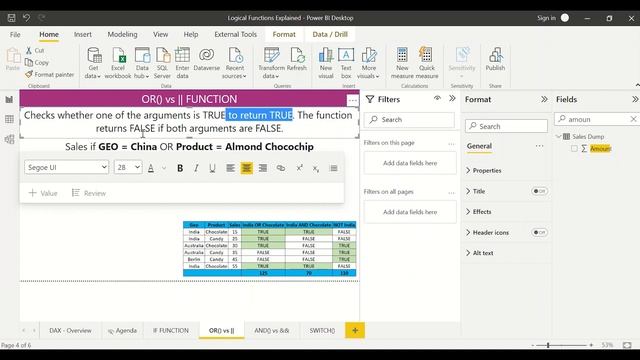This screenshot has height=360, width=640.
Task: Click the Value button
Action: pos(43,193)
